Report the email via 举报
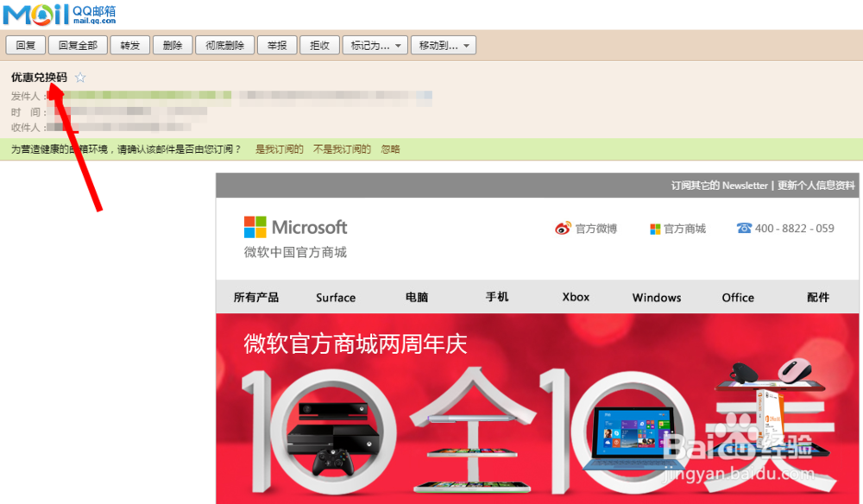This screenshot has width=863, height=504. [x=277, y=45]
